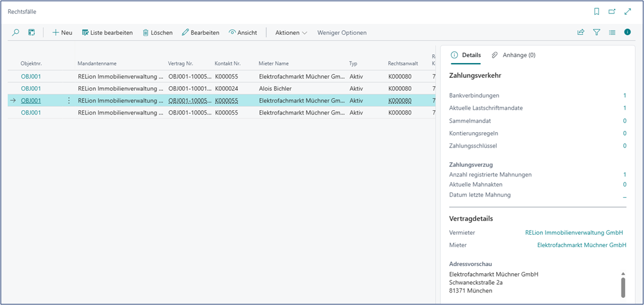Create a new entry with Neu
The height and width of the screenshot is (305, 644).
[x=63, y=32]
